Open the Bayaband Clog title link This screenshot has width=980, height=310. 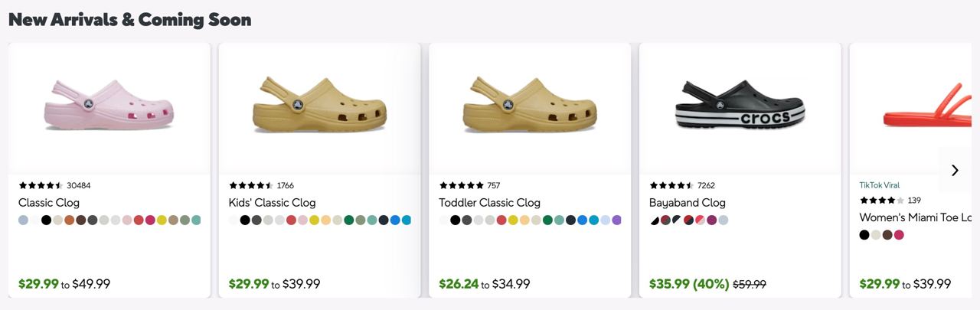tap(687, 203)
